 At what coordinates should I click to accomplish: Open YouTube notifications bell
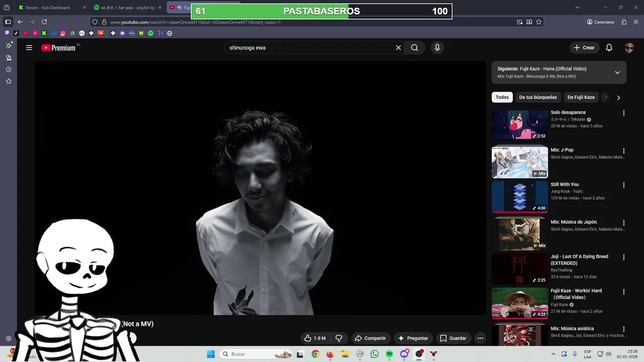coord(609,48)
